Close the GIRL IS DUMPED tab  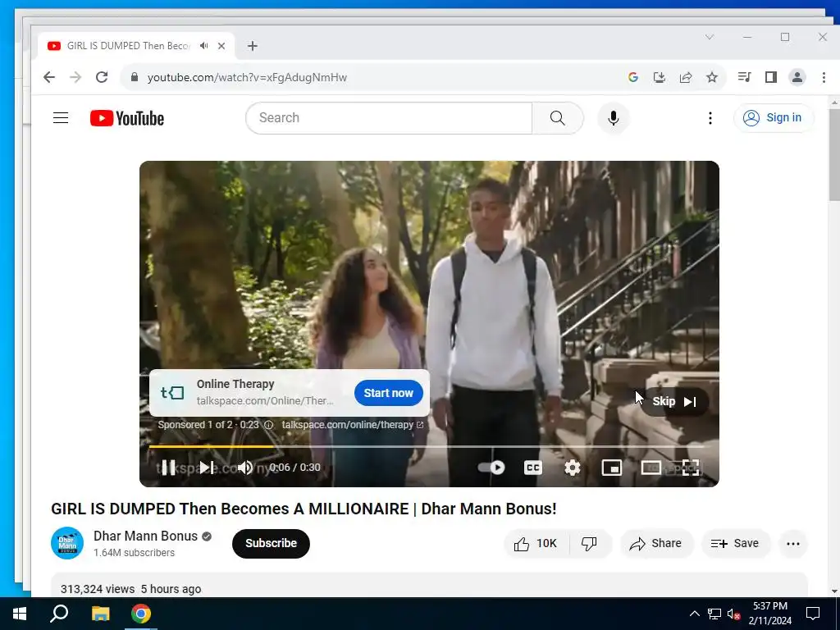click(x=221, y=46)
